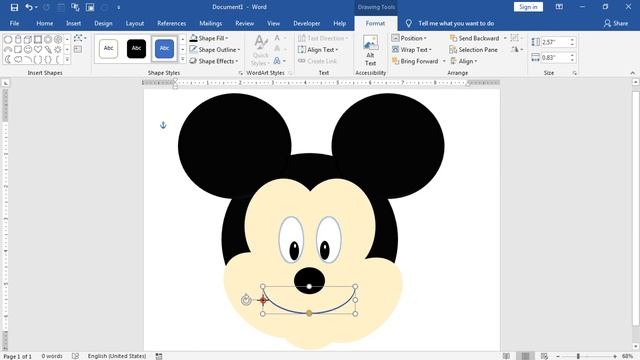Choose the cylinder (can) shape
The width and height of the screenshot is (640, 360).
click(x=18, y=40)
